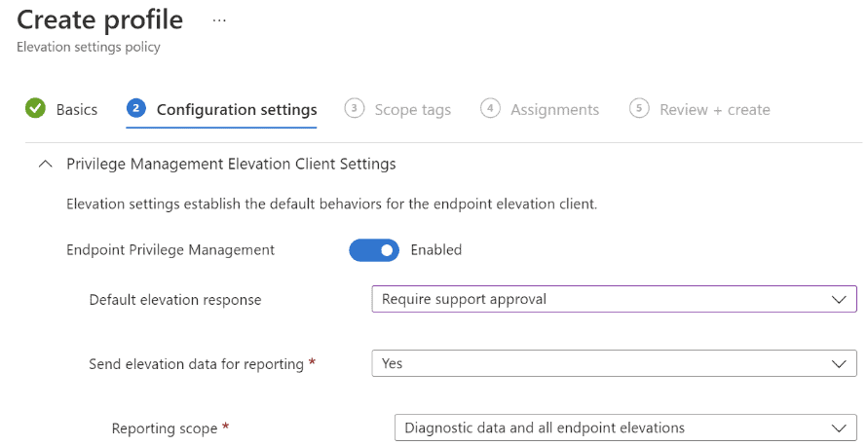
Task: Switch to the Scope tags tab
Action: (413, 110)
